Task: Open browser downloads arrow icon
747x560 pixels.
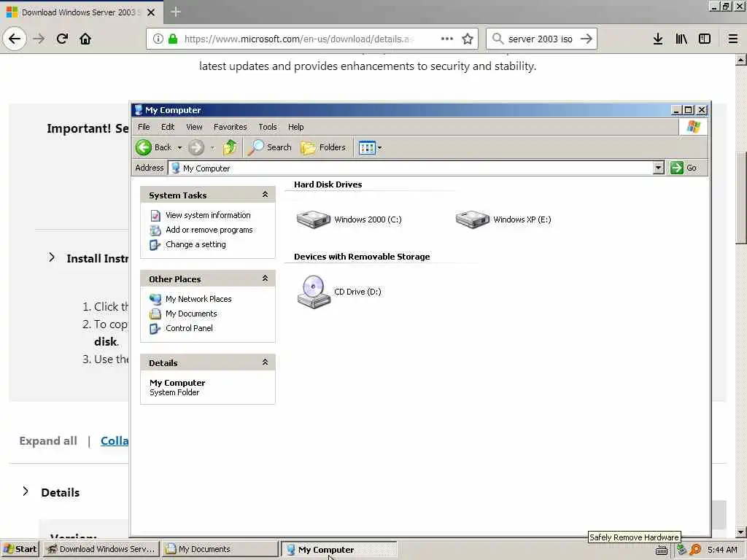Action: click(x=658, y=39)
